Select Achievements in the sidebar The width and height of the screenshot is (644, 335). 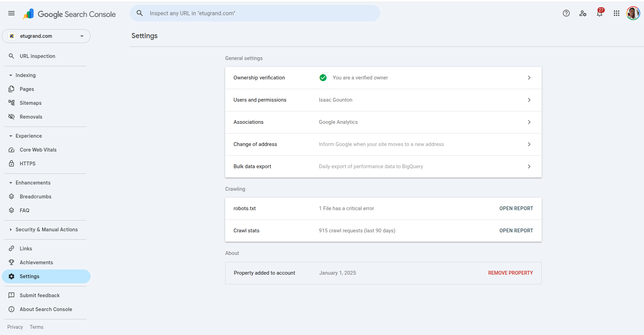pyautogui.click(x=36, y=263)
